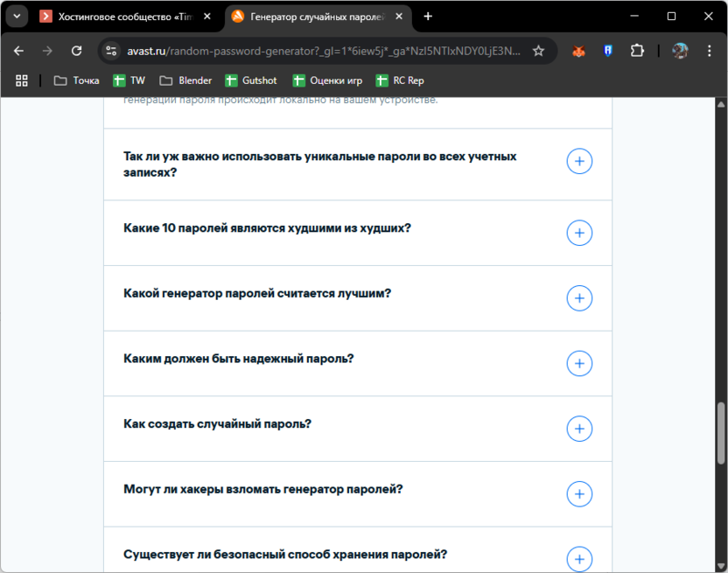Expand the question about unique passwords in all accounts
Viewport: 728px width, 573px height.
[x=579, y=162]
